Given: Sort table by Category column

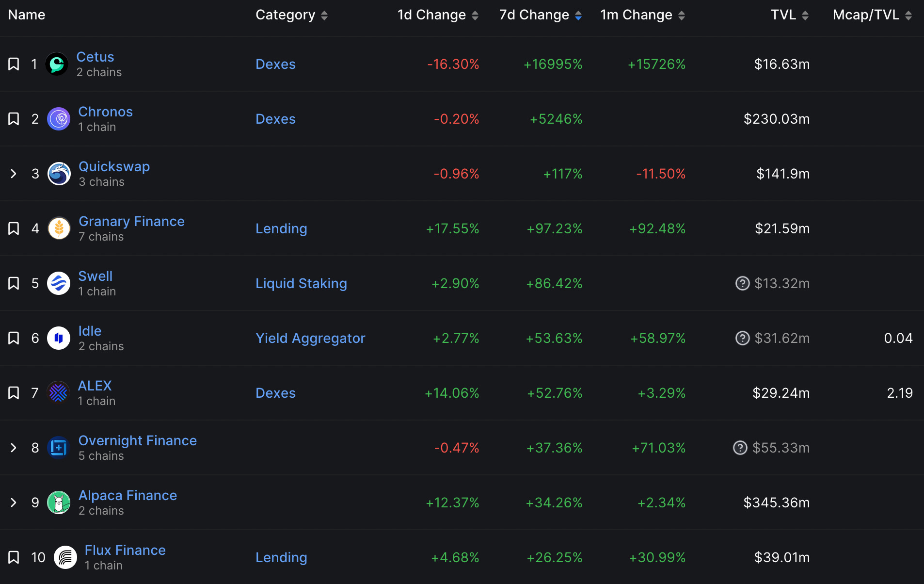Looking at the screenshot, I should (292, 15).
